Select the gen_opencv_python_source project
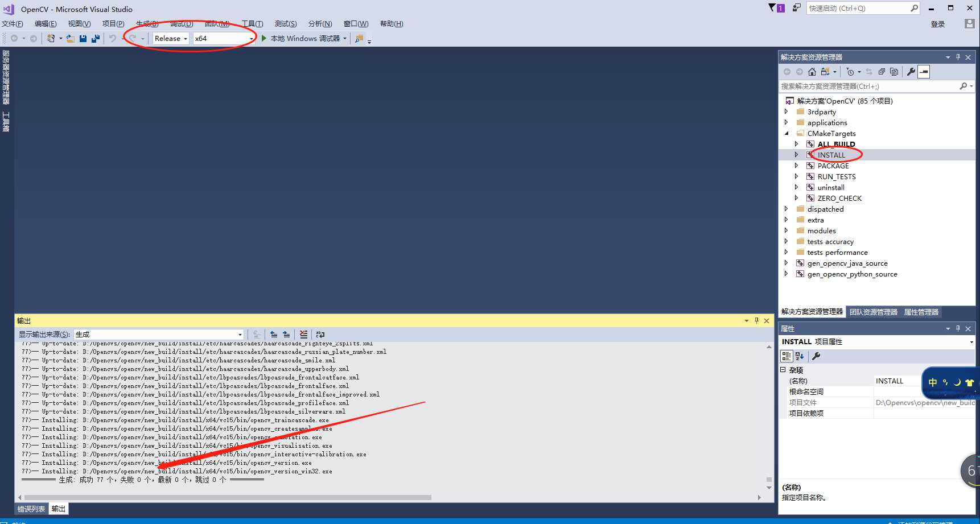Screen dimensions: 980x524 [x=852, y=274]
